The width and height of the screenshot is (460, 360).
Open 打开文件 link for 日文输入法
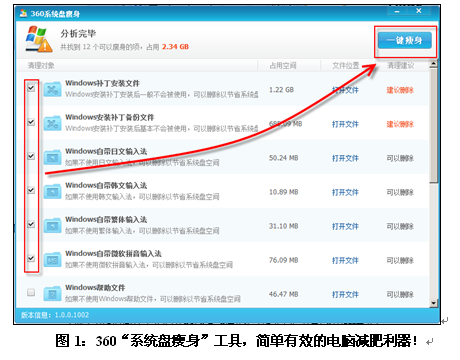[345, 158]
